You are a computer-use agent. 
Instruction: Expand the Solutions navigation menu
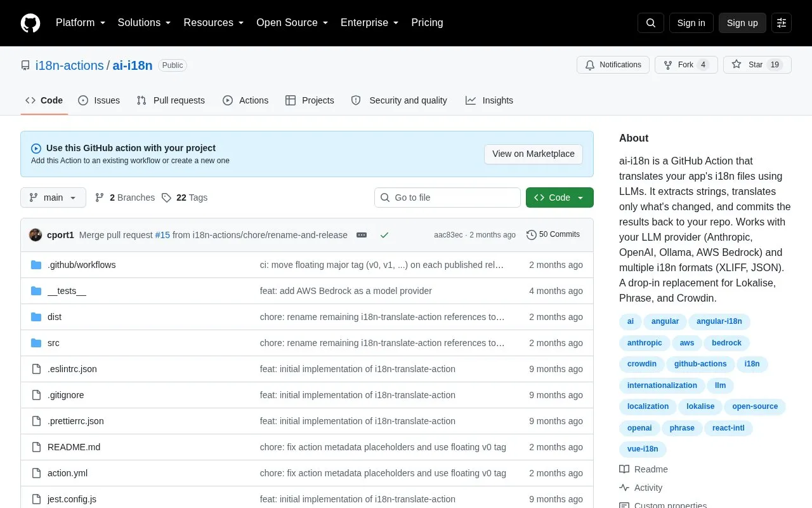pos(145,23)
